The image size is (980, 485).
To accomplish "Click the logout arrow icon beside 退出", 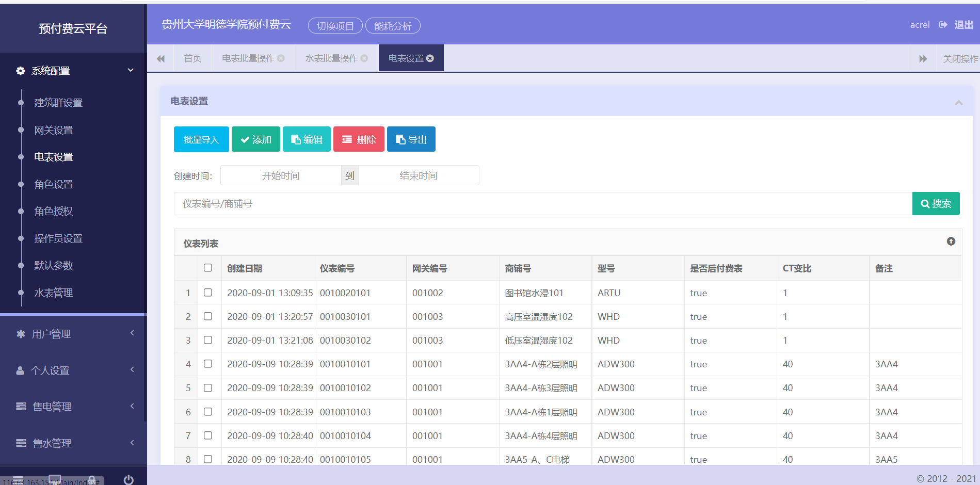I will (943, 25).
